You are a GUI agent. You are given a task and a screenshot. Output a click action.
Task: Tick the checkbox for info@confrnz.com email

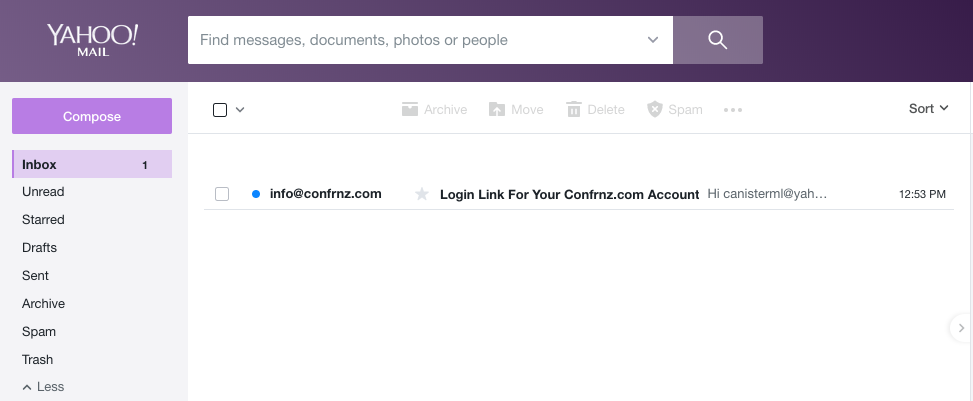click(222, 194)
